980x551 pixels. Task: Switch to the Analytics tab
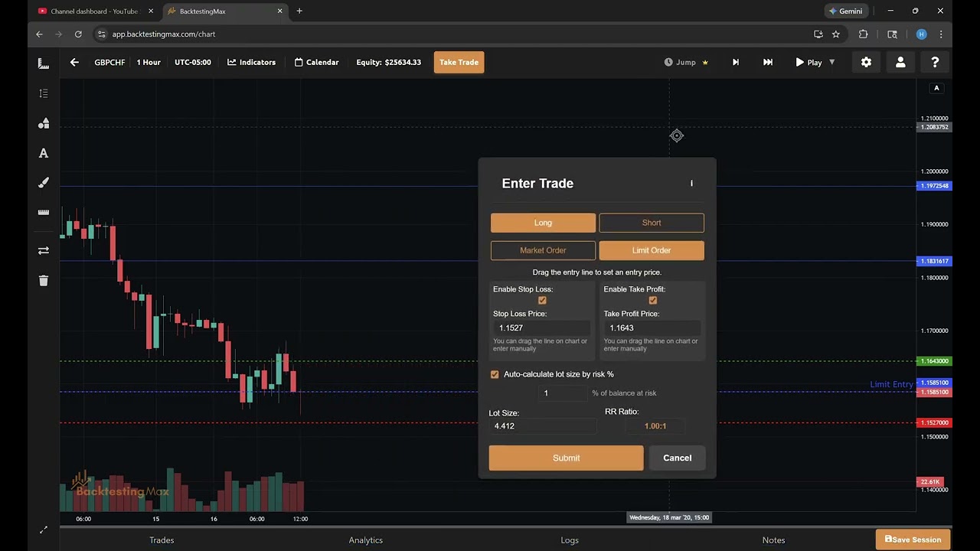click(x=366, y=540)
